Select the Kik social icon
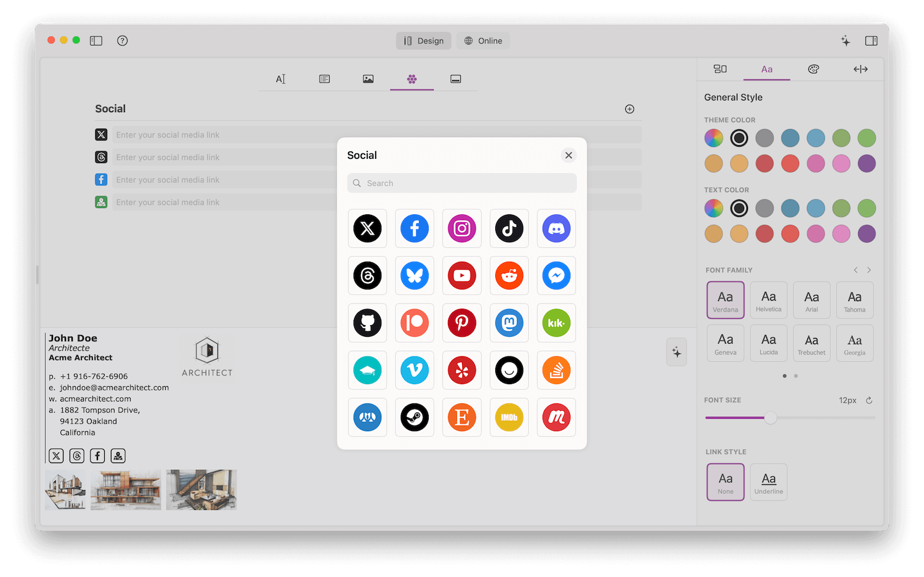This screenshot has width=924, height=577. 556,323
